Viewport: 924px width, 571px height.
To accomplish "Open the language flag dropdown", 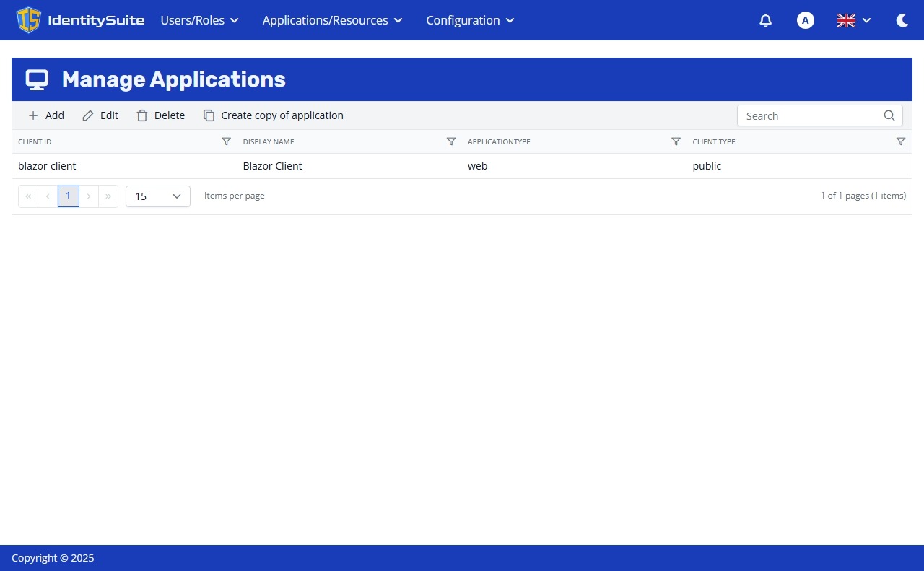I will tap(853, 20).
